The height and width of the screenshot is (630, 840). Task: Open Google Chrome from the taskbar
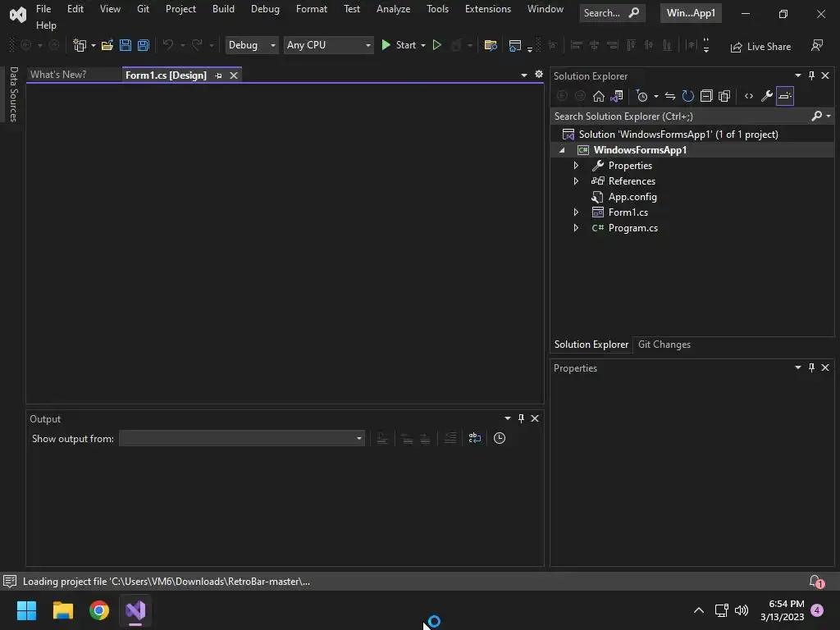[x=99, y=610]
